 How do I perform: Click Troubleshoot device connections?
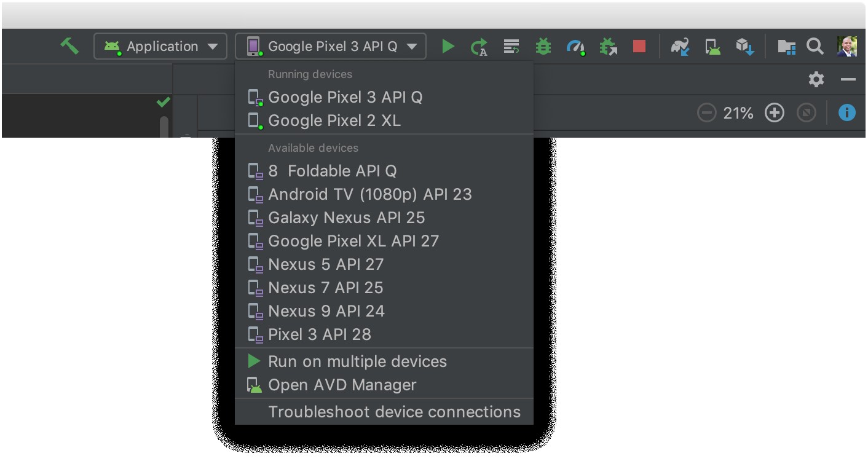[x=394, y=412]
